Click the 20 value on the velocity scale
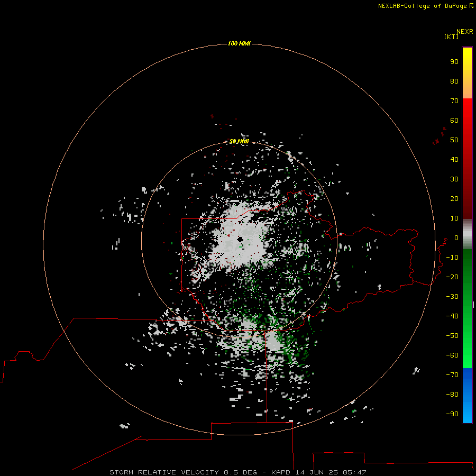Viewport: 476px width, 476px height. click(454, 199)
